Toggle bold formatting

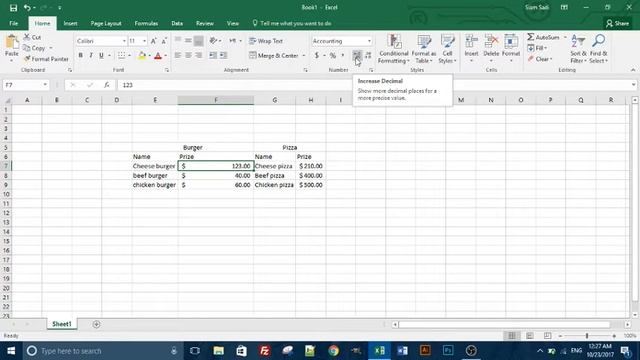click(x=80, y=56)
